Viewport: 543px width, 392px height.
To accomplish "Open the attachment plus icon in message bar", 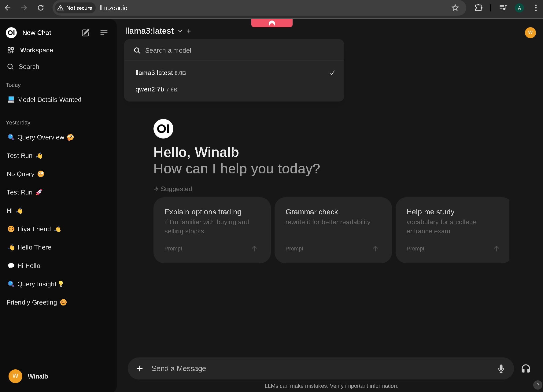I will tap(140, 368).
